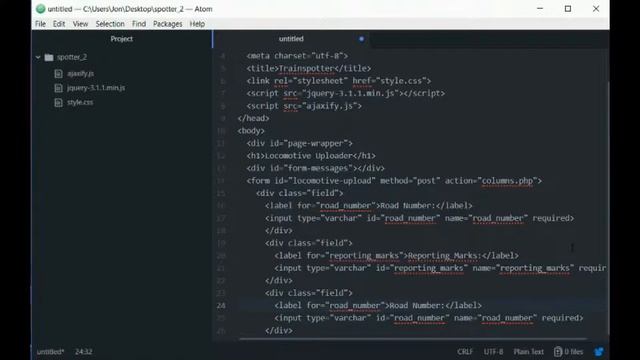Viewport: 640px width, 360px height.
Task: Maximize the Atom window
Action: pos(568,9)
